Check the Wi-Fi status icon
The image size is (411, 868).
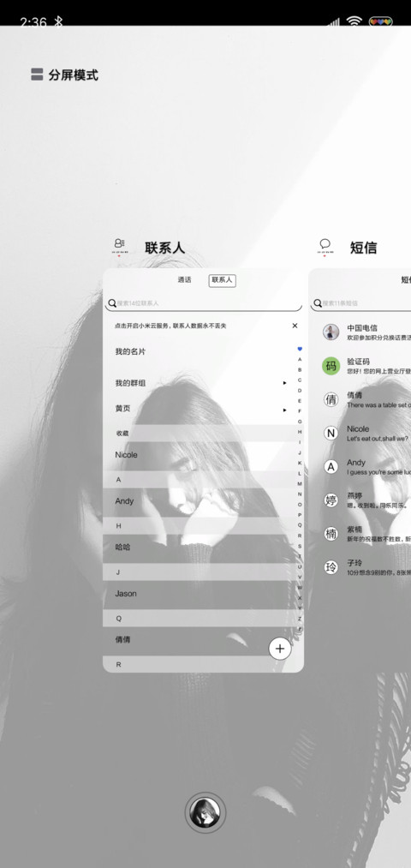(354, 21)
